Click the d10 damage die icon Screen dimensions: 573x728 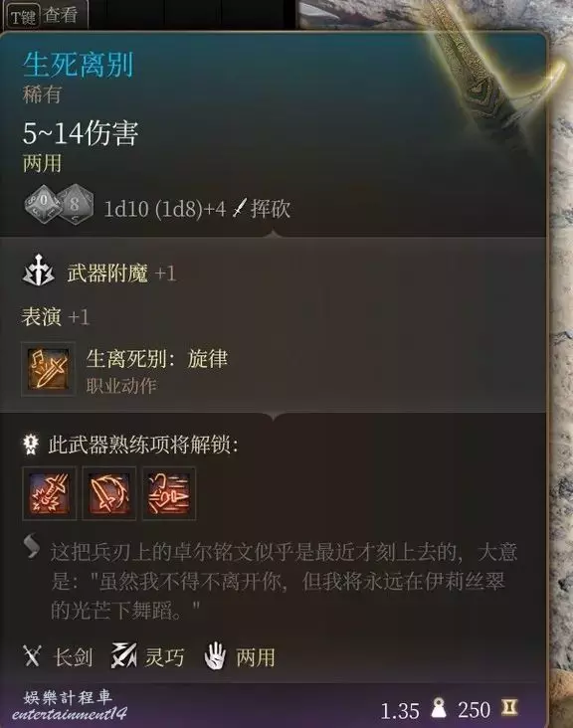coord(43,204)
